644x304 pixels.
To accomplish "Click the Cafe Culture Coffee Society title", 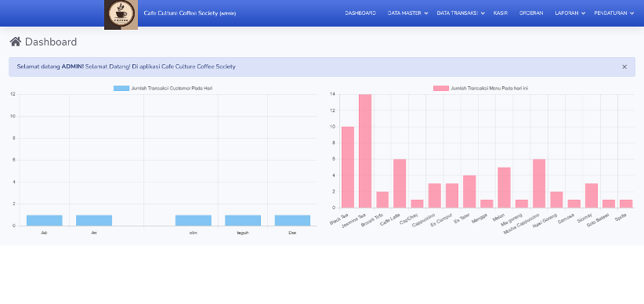I will 190,13.
